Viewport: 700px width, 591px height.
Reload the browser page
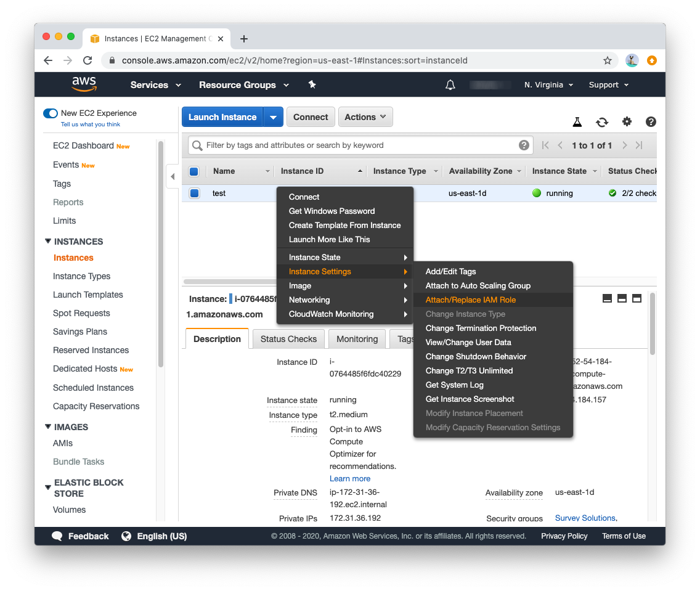click(88, 60)
